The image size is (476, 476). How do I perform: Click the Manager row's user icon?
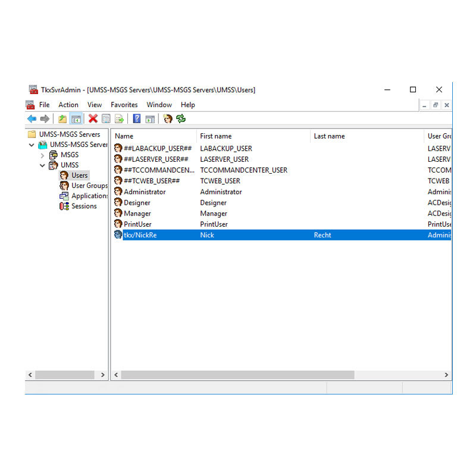coord(118,213)
